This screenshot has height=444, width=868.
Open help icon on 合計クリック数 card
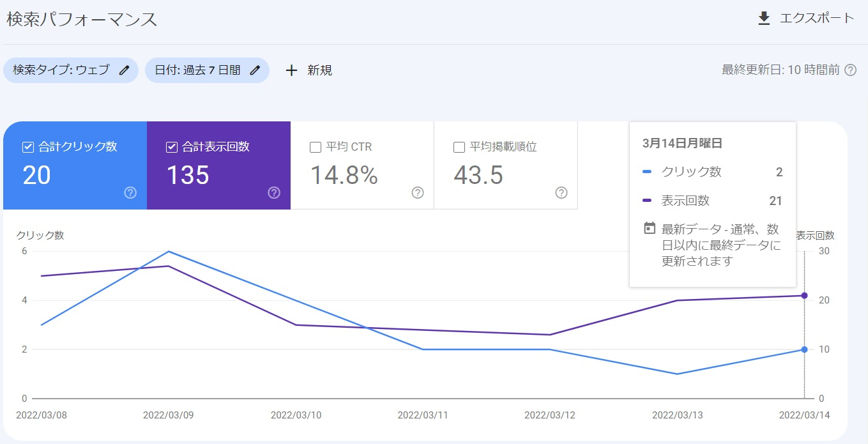[130, 193]
